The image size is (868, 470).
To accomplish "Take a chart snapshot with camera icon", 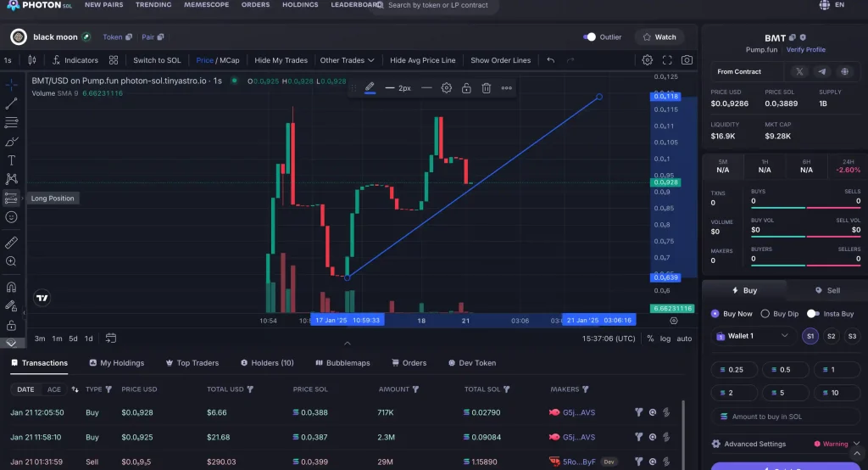I will [687, 60].
